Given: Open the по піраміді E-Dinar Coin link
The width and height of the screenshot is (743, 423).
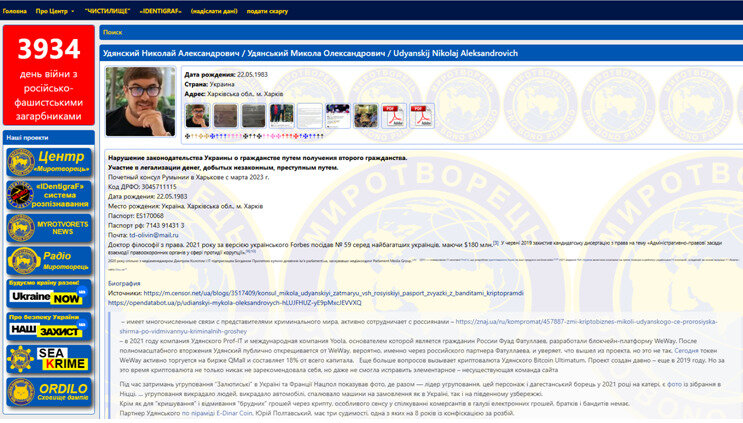Looking at the screenshot, I should [217, 413].
